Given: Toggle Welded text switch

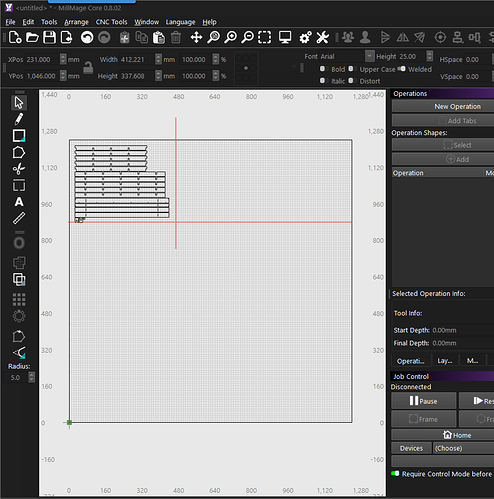Looking at the screenshot, I should click(402, 69).
